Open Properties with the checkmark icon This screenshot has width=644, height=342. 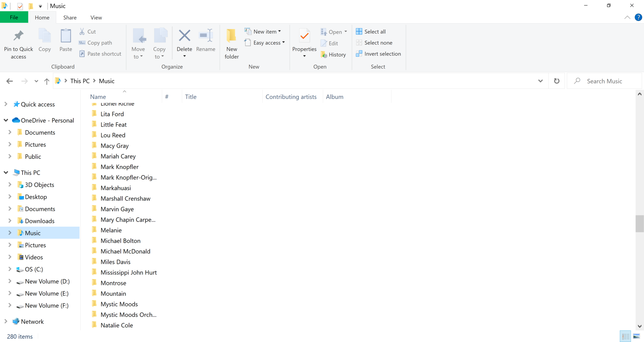tap(305, 36)
